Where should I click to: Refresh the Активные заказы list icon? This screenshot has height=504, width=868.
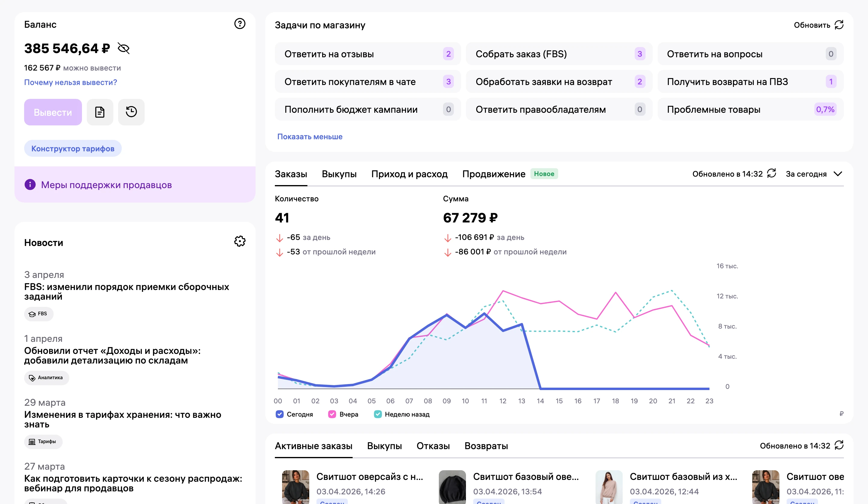click(x=839, y=445)
